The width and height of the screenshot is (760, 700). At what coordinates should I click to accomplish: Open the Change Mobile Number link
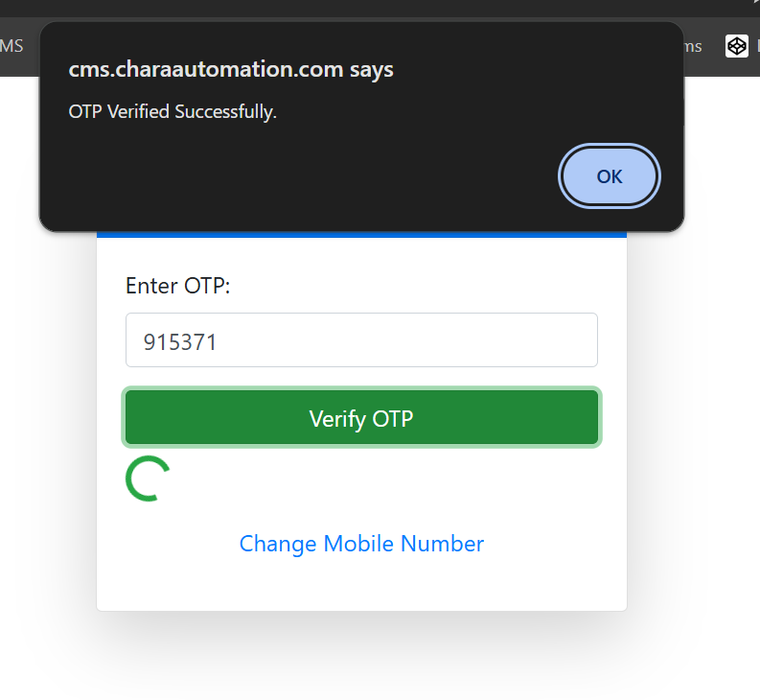pyautogui.click(x=361, y=544)
